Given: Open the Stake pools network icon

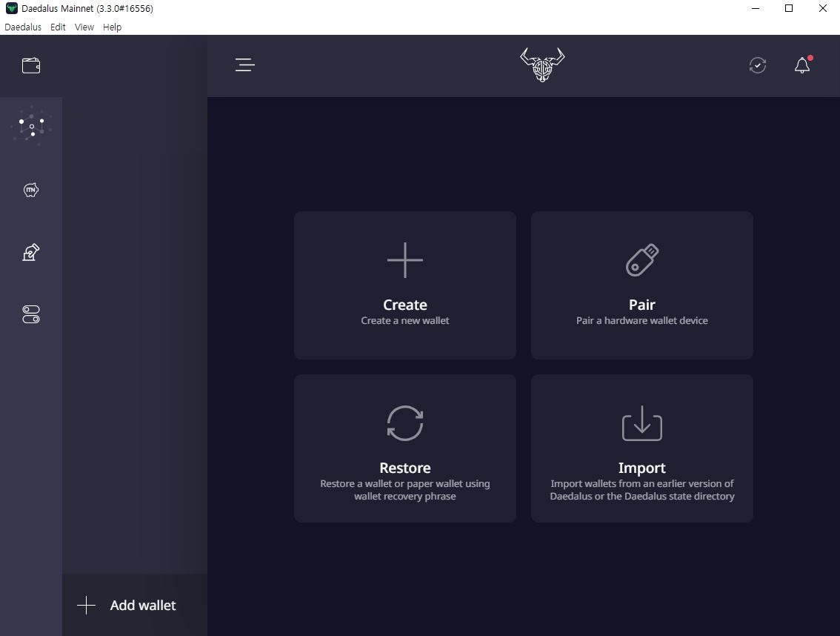Looking at the screenshot, I should tap(31, 127).
